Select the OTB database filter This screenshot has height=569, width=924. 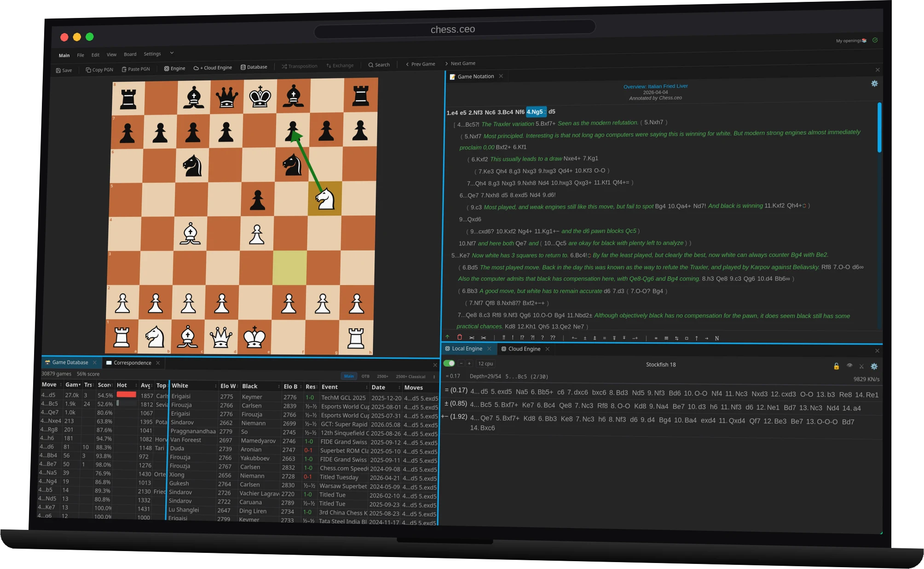[365, 376]
